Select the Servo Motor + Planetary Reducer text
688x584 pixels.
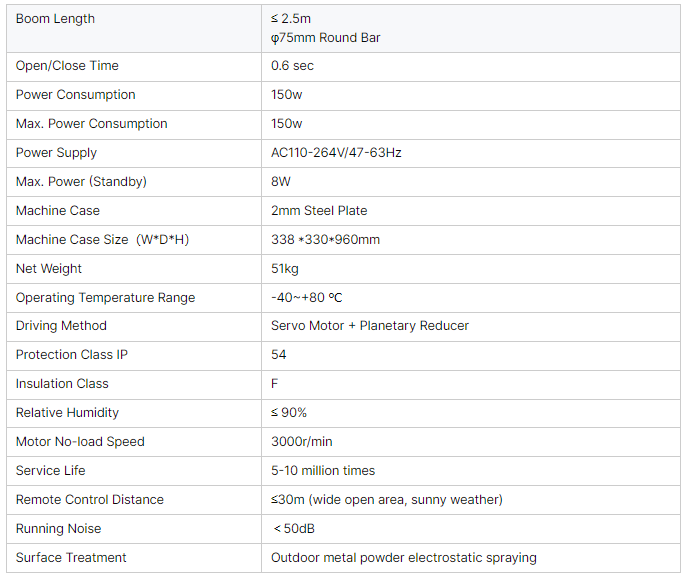(370, 326)
